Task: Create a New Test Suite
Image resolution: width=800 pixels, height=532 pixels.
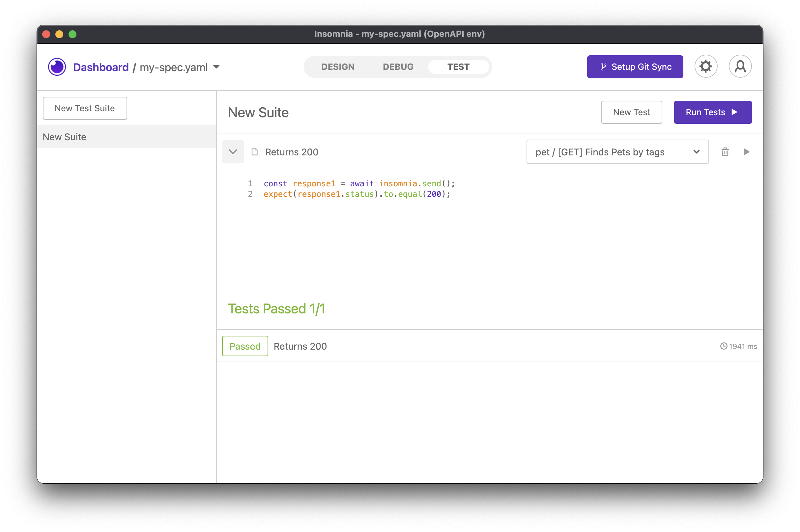Action: point(85,108)
